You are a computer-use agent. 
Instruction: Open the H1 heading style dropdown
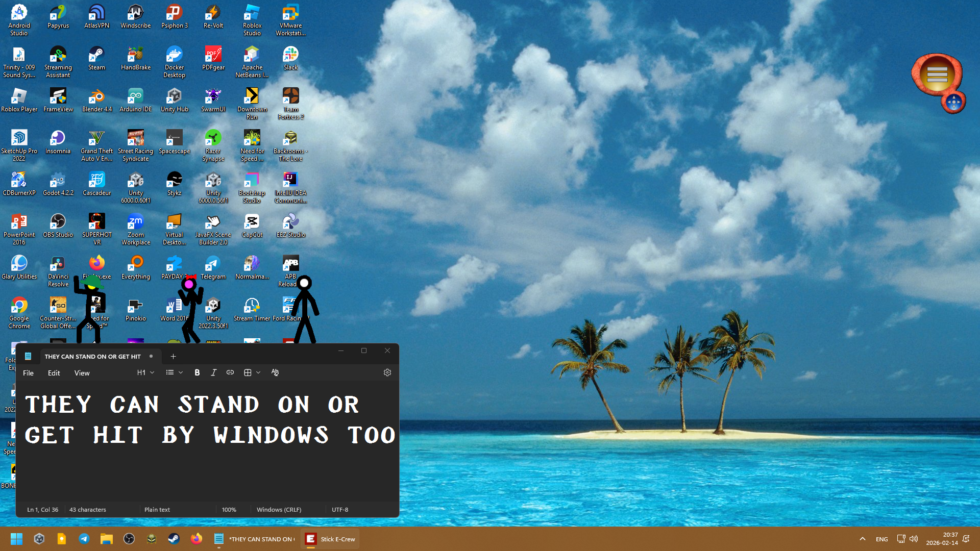(x=145, y=372)
